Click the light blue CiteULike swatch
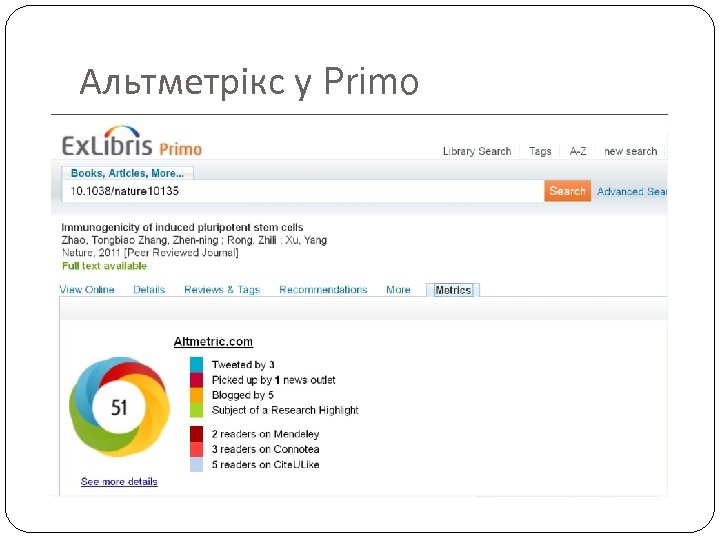Viewport: 720px width, 540px height. tap(197, 464)
